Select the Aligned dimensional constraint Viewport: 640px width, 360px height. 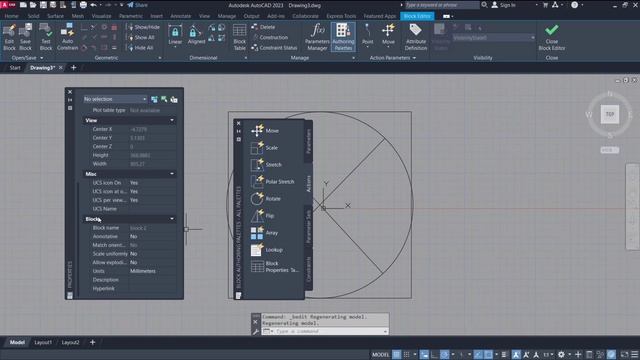(196, 35)
